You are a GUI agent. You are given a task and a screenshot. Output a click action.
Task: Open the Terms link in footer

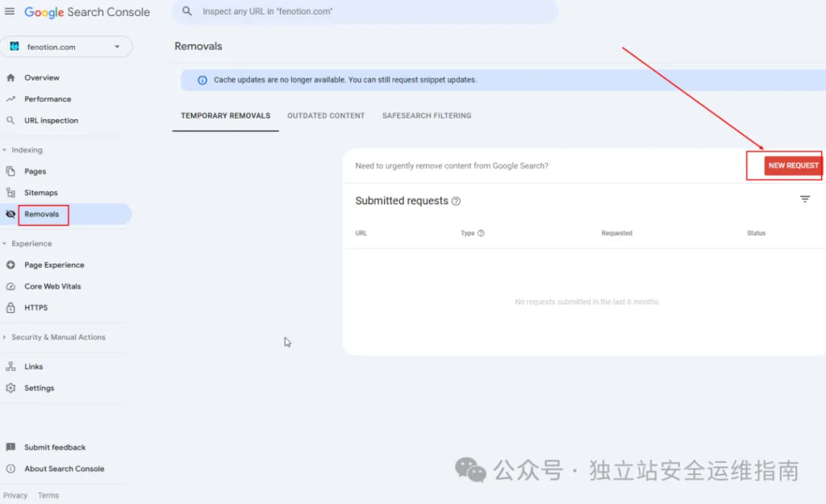[48, 496]
